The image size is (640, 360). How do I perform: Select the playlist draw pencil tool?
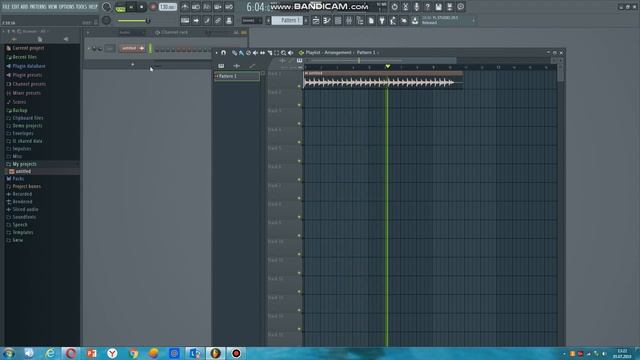(234, 53)
